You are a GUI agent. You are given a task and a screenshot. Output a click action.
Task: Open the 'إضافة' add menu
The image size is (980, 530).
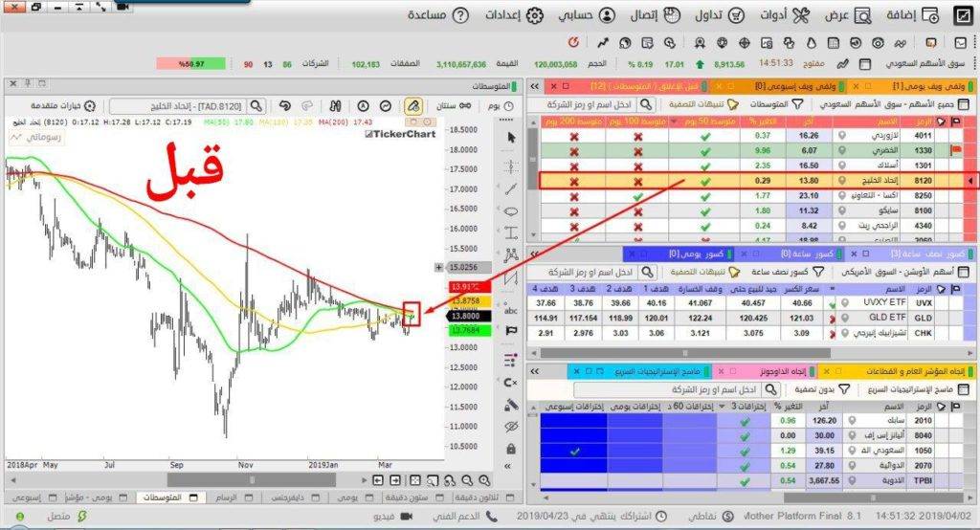912,15
